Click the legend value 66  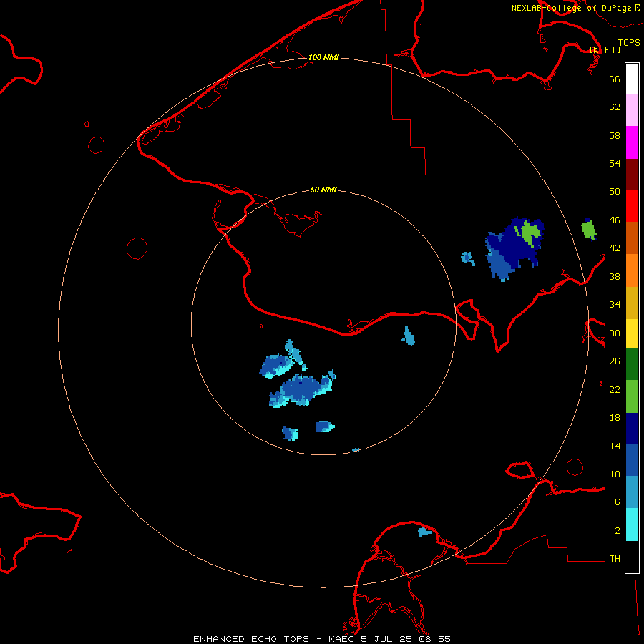(x=615, y=79)
